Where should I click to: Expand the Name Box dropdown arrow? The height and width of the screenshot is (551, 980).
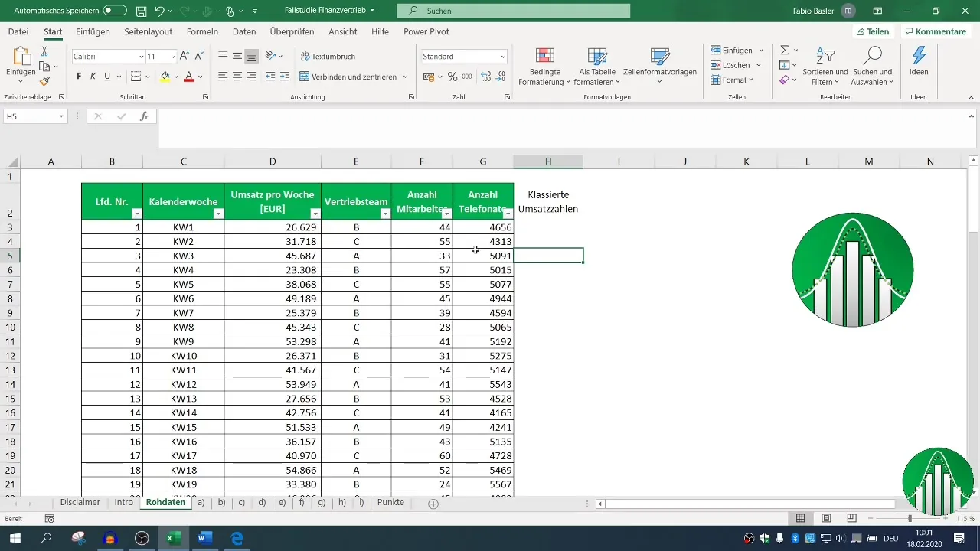[x=61, y=116]
